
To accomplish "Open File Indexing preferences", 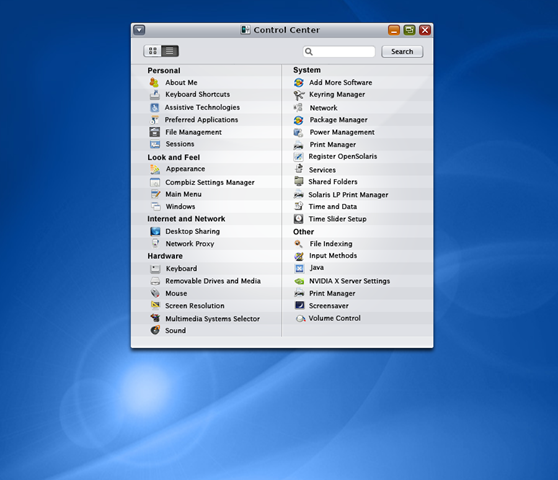I will coord(331,244).
